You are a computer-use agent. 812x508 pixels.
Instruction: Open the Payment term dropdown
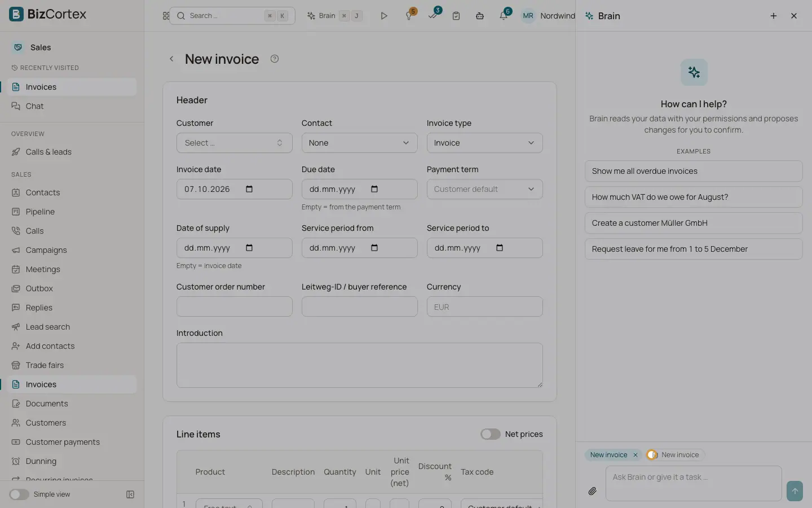[485, 189]
